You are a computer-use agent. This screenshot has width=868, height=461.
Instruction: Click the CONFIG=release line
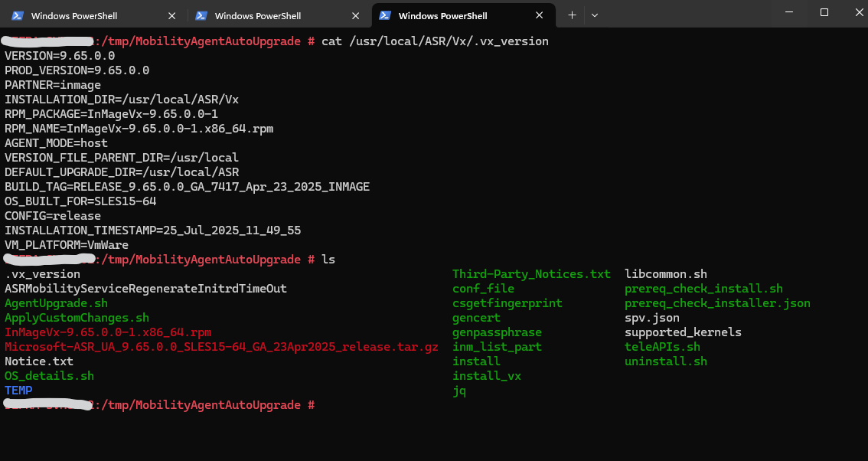53,216
